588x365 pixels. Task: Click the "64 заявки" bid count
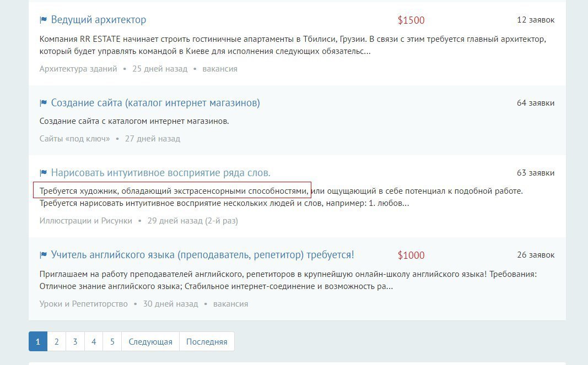point(535,103)
